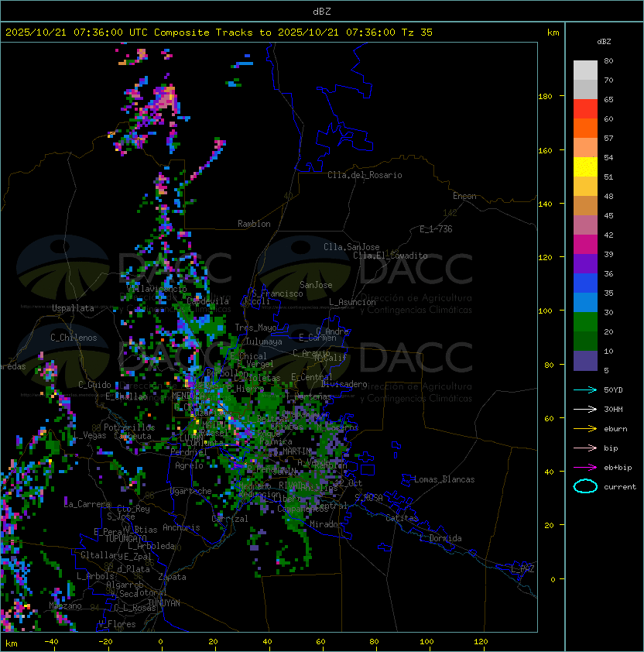Viewport: 644px width, 652px height.
Task: Click the 'Divisadero' place label
Action: coord(344,384)
